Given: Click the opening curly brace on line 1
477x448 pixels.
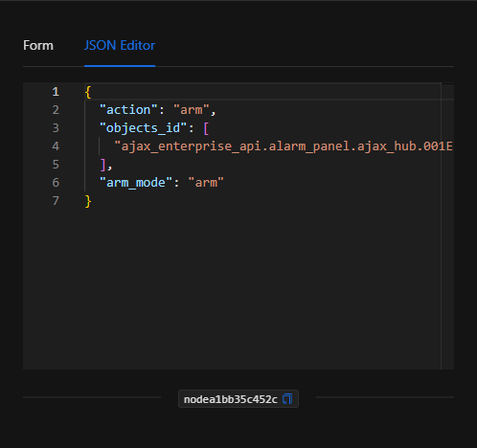Looking at the screenshot, I should [x=88, y=92].
